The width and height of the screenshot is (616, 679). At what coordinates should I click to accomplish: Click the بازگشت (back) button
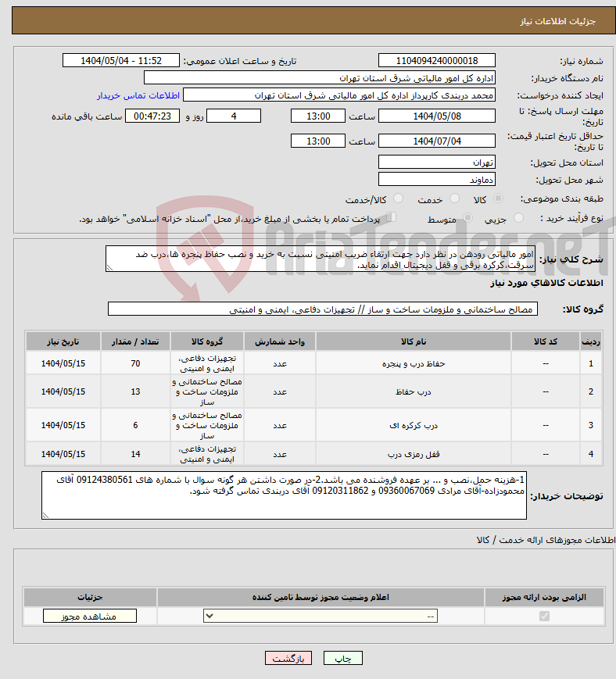(288, 658)
